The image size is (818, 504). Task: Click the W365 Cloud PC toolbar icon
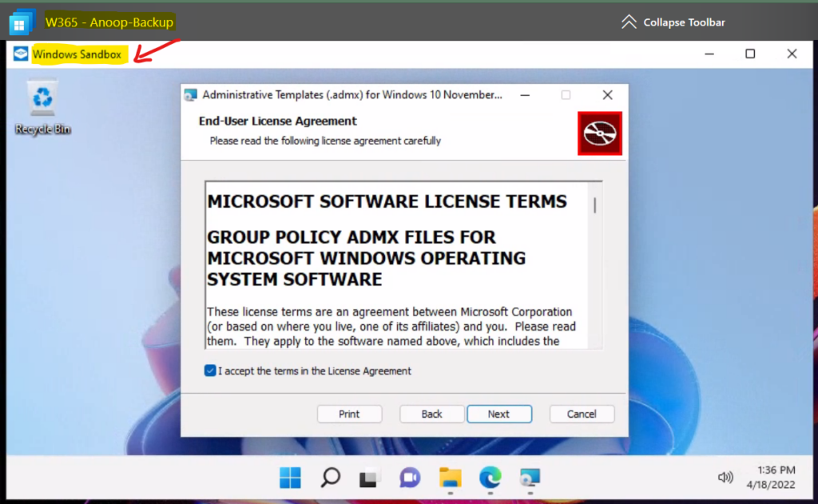click(22, 22)
